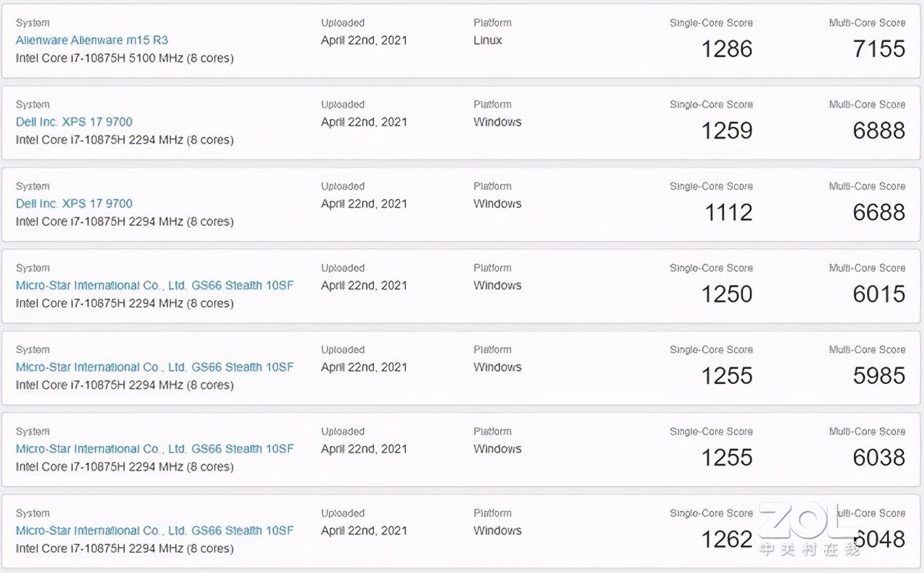
Task: Select the single-core score 1286
Action: [x=727, y=49]
